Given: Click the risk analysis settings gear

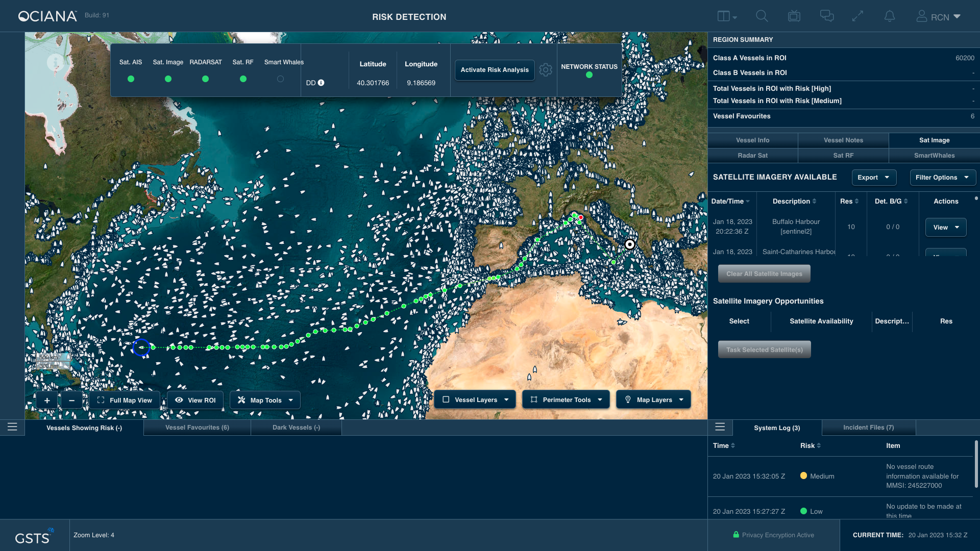Looking at the screenshot, I should pyautogui.click(x=546, y=70).
